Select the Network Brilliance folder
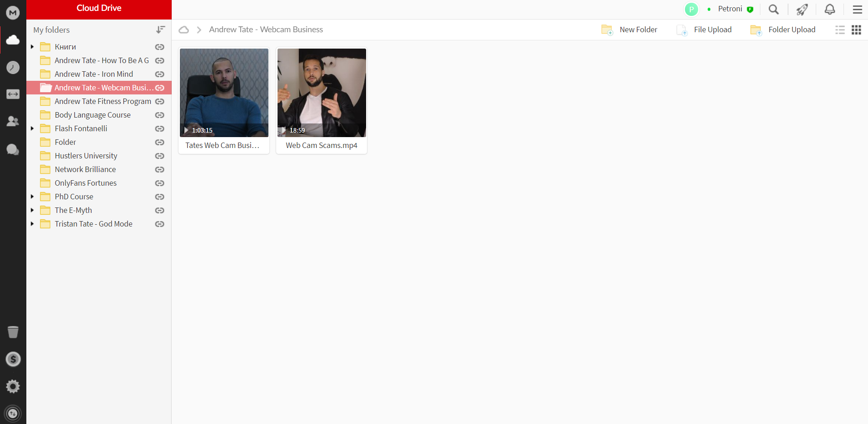Image resolution: width=868 pixels, height=424 pixels. [x=99, y=169]
